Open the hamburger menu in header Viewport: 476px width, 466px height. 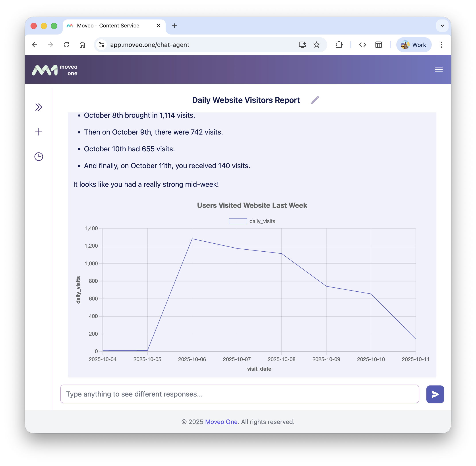point(439,69)
